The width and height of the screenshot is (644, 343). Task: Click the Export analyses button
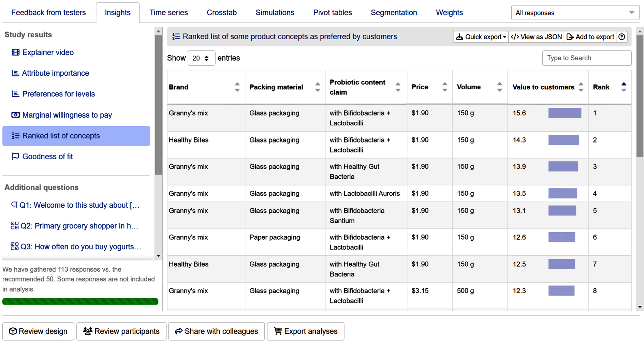pyautogui.click(x=305, y=331)
